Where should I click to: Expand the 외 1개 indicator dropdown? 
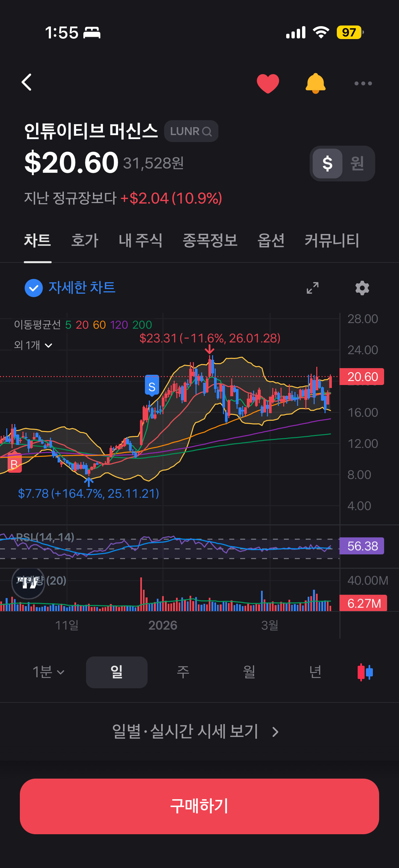33,345
